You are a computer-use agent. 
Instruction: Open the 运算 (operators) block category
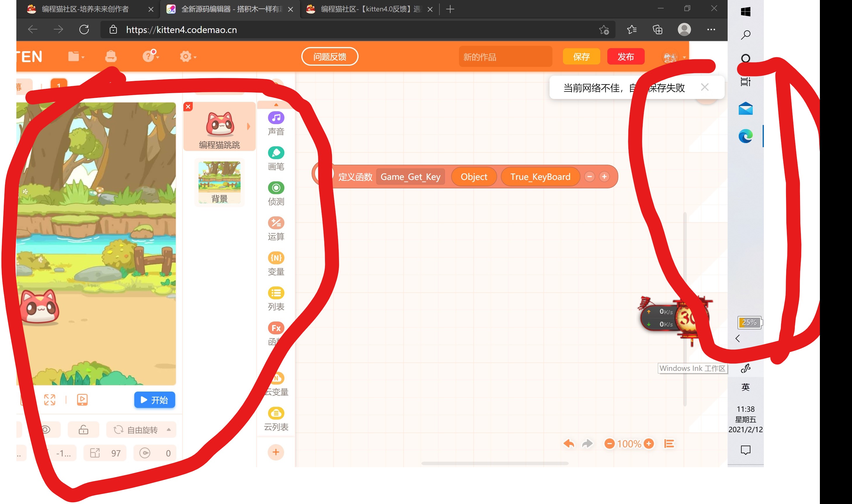276,229
